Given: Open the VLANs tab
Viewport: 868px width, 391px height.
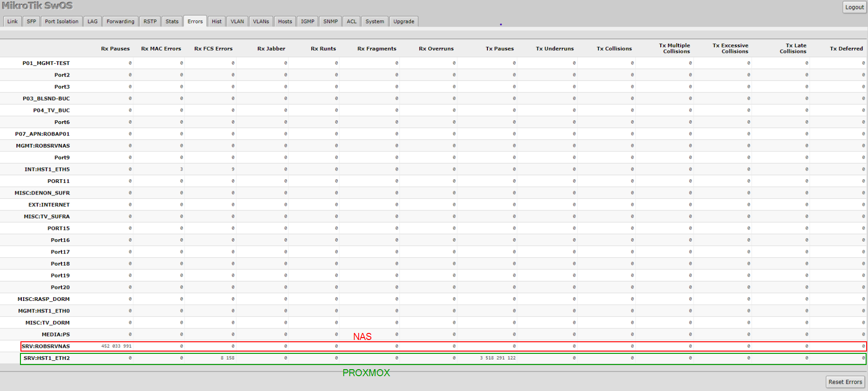Looking at the screenshot, I should tap(261, 21).
